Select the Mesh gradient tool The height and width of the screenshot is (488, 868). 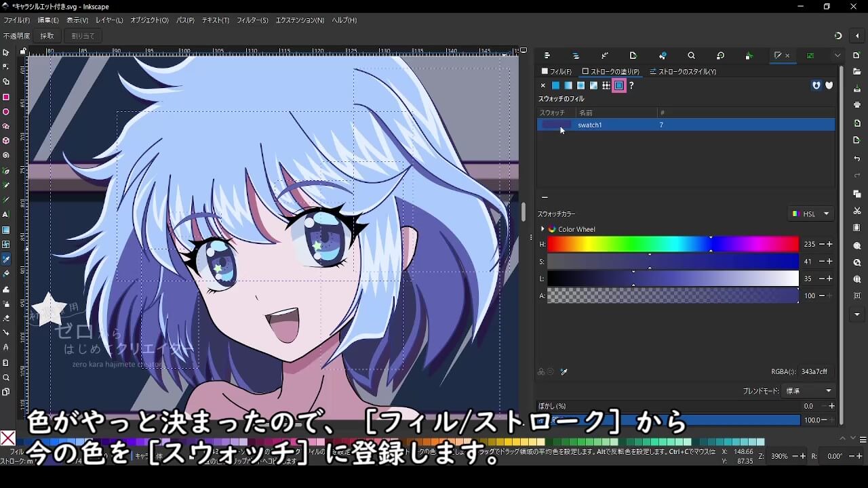point(6,245)
